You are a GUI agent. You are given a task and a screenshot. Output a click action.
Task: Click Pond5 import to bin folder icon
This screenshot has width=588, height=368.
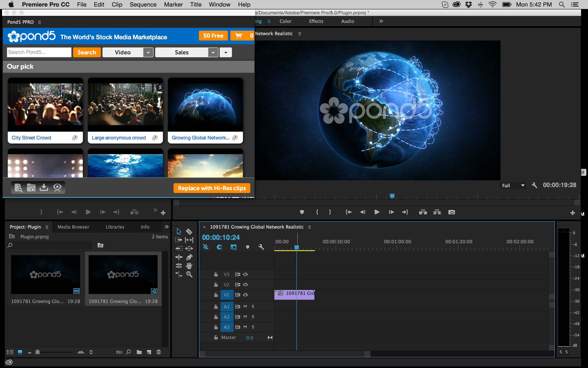coord(31,187)
